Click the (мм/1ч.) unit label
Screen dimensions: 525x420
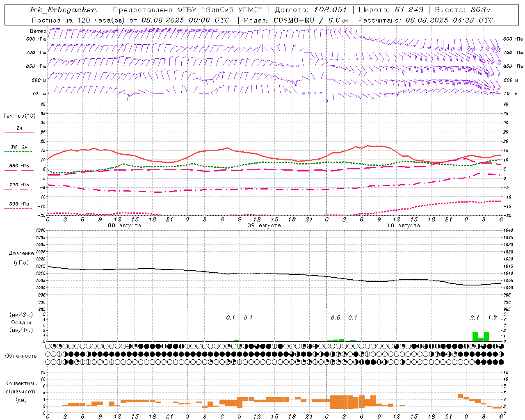click(x=21, y=330)
